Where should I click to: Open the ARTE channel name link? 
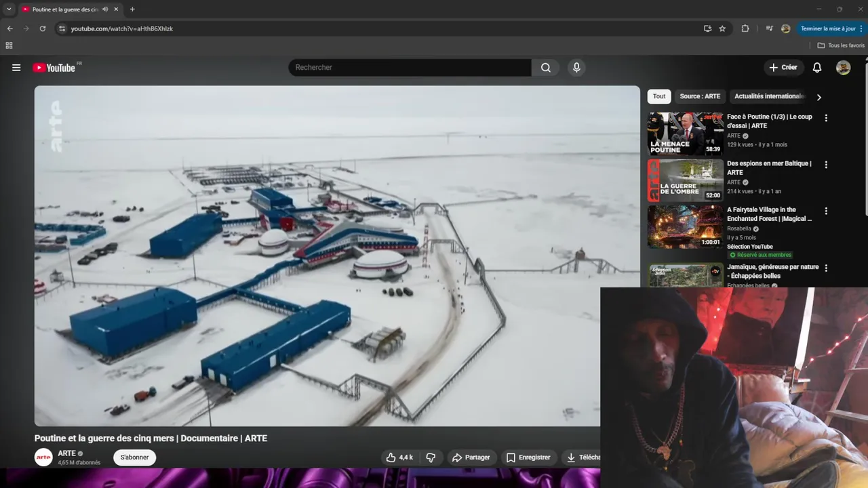tap(66, 453)
